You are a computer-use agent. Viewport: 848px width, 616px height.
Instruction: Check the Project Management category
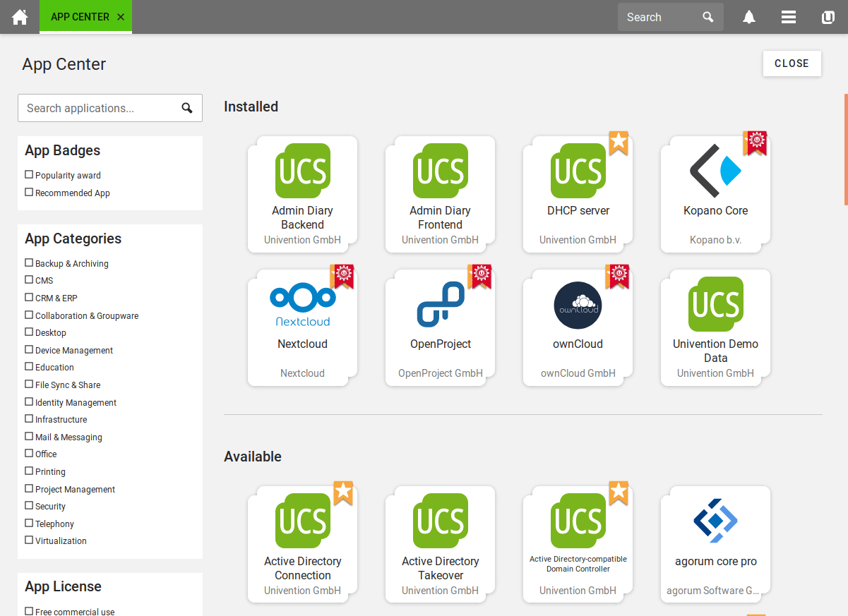(29, 488)
